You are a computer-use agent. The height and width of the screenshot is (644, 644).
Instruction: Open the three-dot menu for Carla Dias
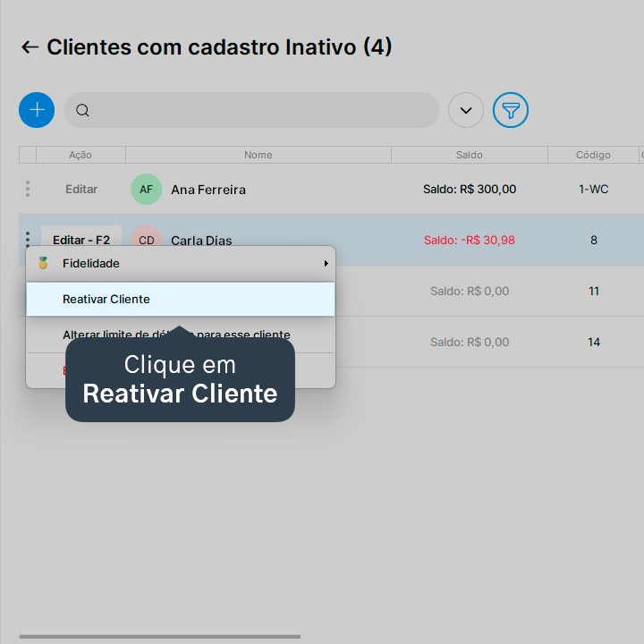click(28, 239)
